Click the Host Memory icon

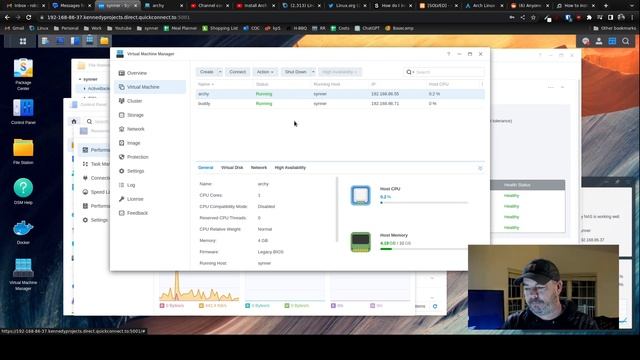(360, 242)
